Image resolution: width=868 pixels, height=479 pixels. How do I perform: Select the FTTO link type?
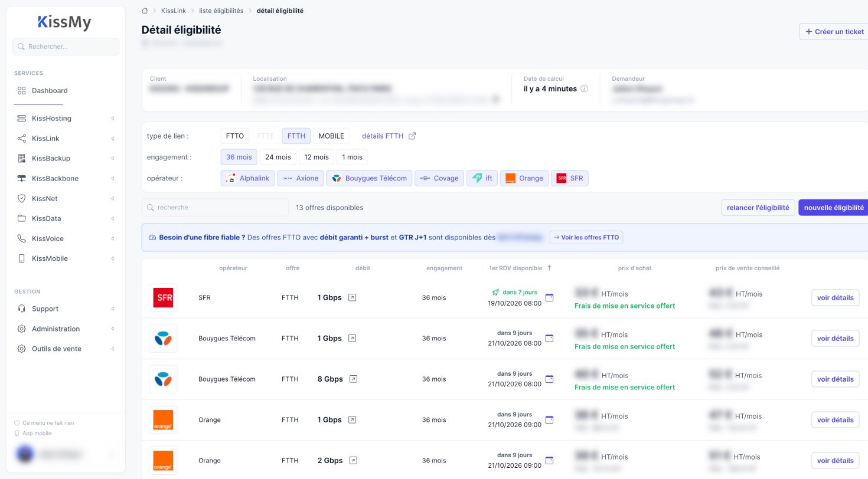(x=235, y=136)
